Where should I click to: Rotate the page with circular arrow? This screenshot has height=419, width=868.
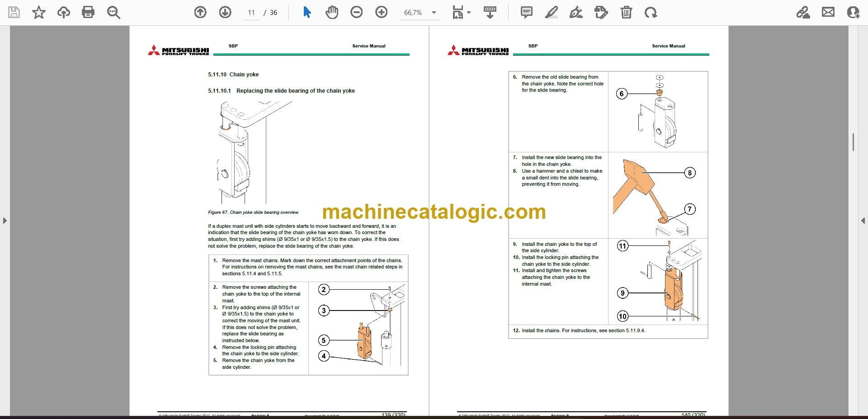(x=651, y=13)
